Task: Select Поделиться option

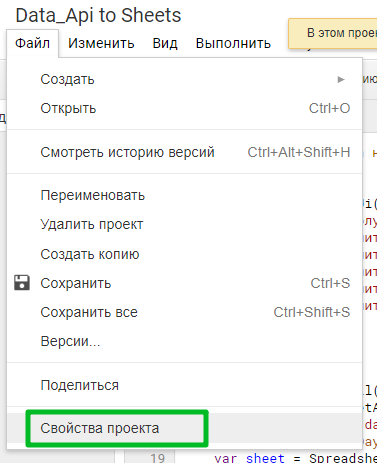Action: pos(185,385)
